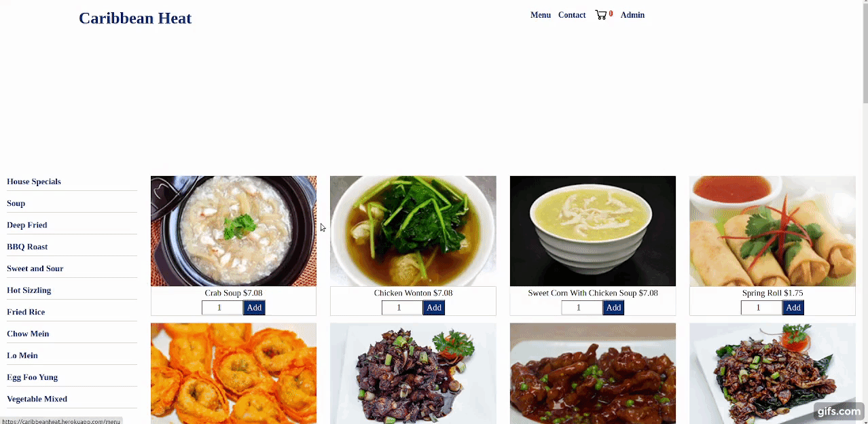Open the shopping cart icon

click(600, 15)
